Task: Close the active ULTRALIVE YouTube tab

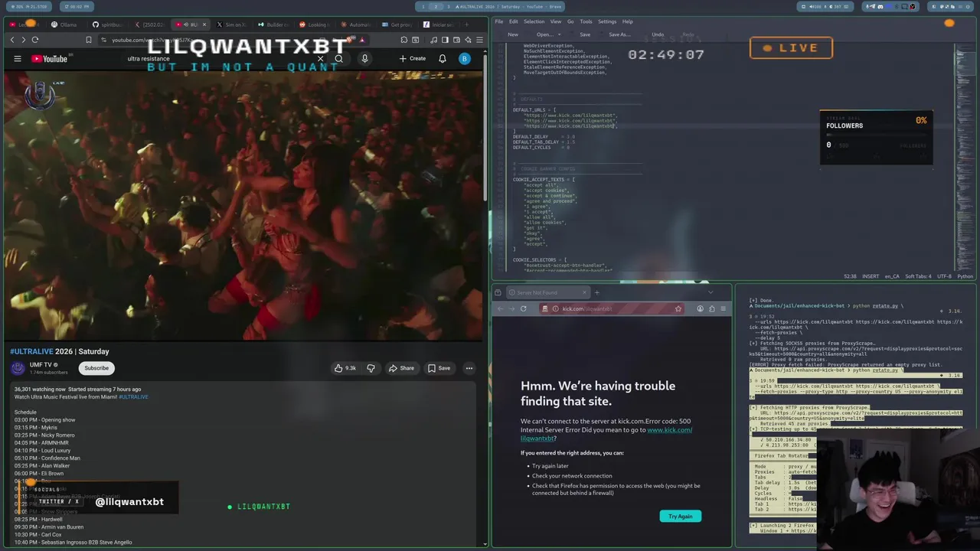Action: coord(204,24)
